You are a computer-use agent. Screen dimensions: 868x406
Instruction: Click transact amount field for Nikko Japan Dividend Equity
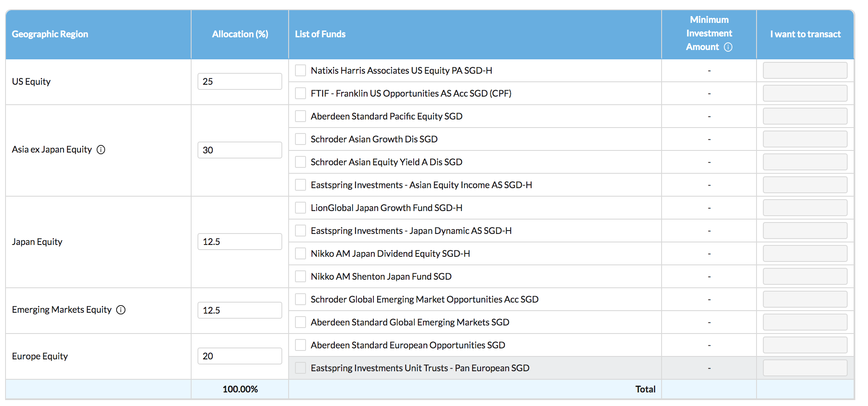(805, 253)
